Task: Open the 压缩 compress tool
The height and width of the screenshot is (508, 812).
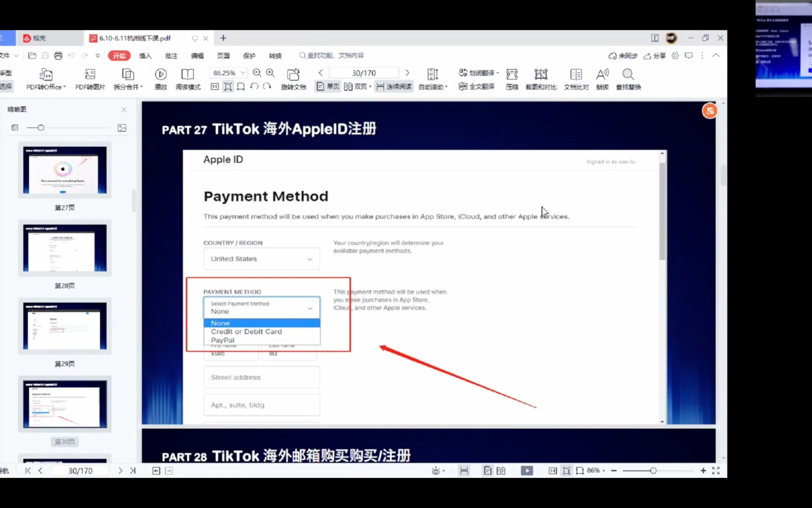Action: click(512, 80)
